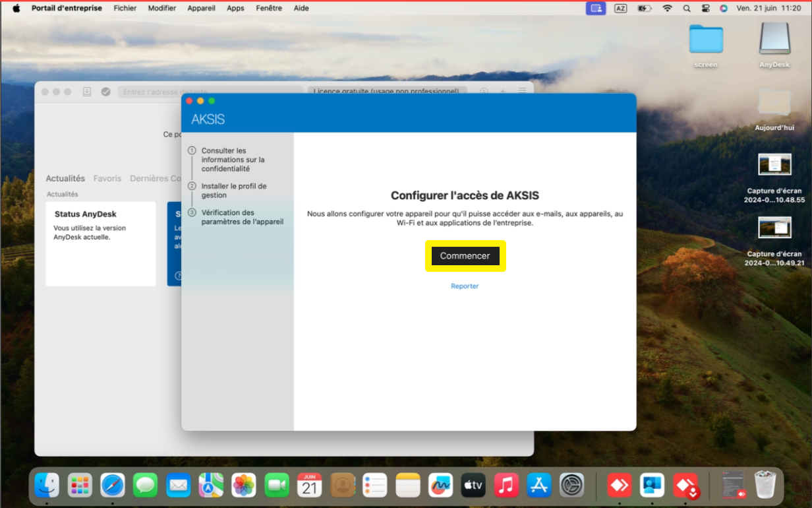Image resolution: width=812 pixels, height=508 pixels.
Task: Open Control Center in menu bar
Action: (706, 8)
